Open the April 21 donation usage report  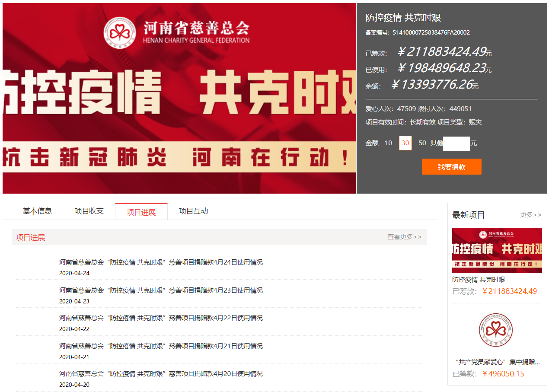(161, 346)
